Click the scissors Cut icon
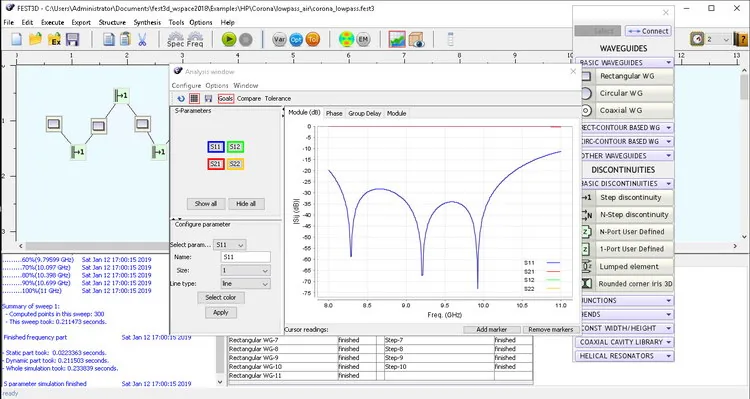This screenshot has height=399, width=750. (x=142, y=39)
